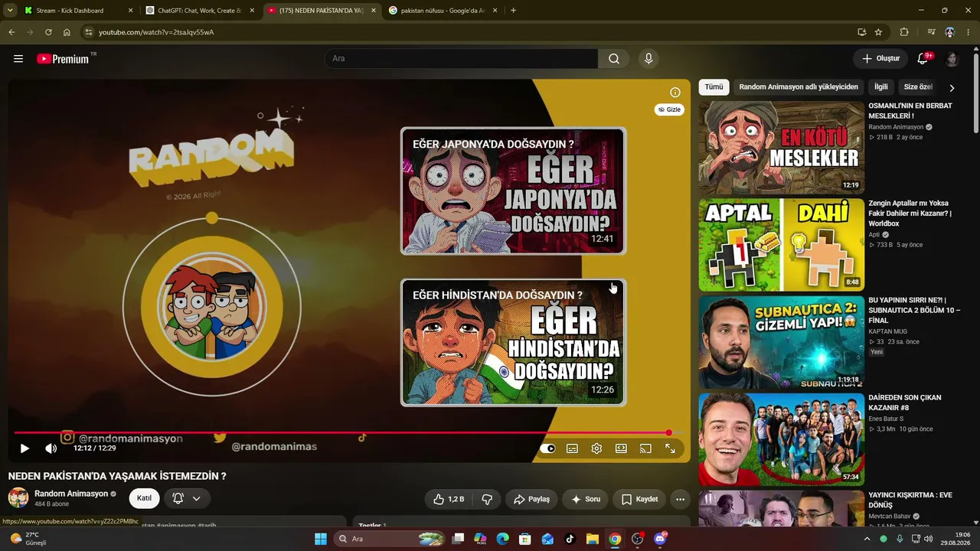Click the Random channel circle on end screen
Screen dimensions: 980x551
212,308
